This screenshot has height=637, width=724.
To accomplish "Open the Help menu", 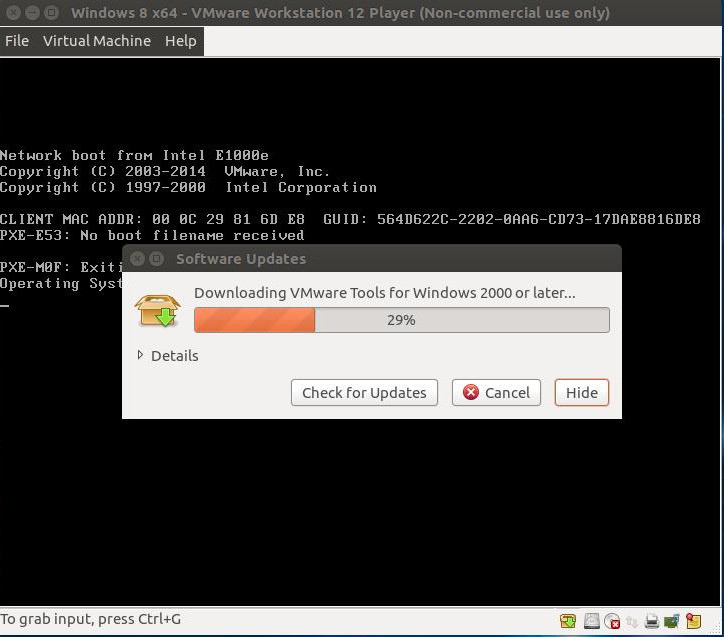I will tap(181, 41).
